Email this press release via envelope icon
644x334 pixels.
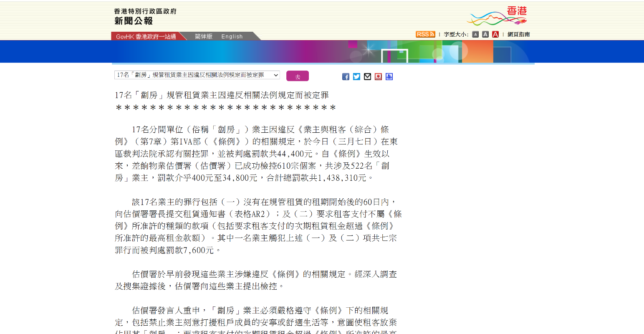[367, 76]
